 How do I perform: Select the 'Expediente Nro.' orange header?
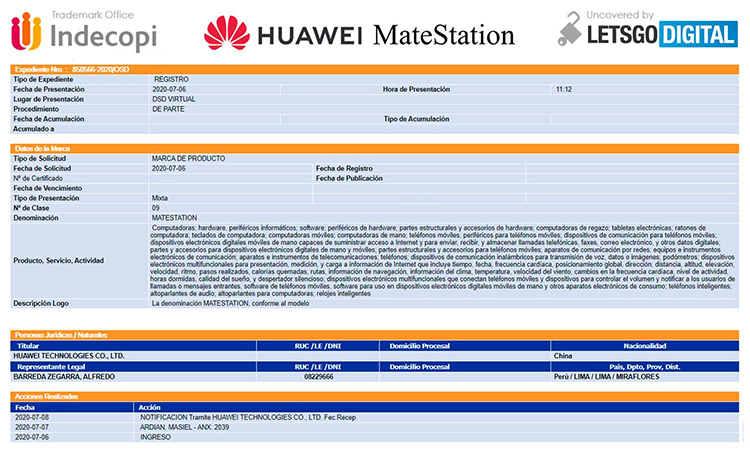pos(375,69)
